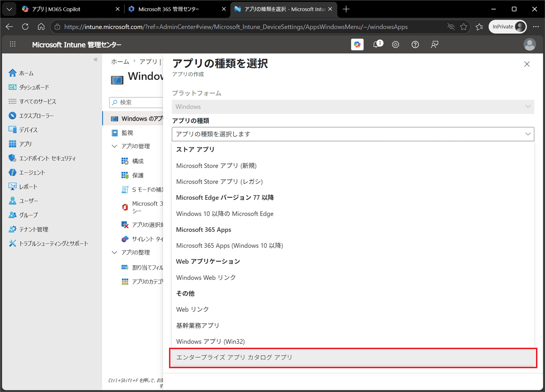
Task: Click the ホーム breadcrumb link
Action: [x=120, y=62]
